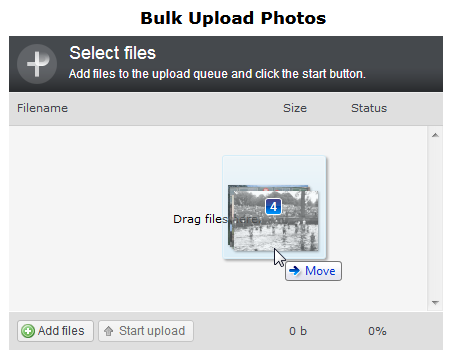Click the Start upload button

click(x=146, y=331)
